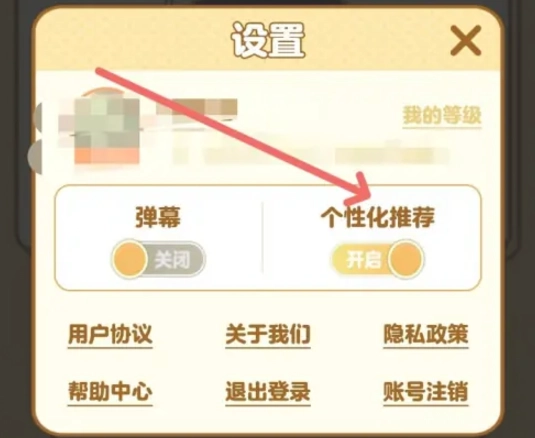Viewport: 535px width, 438px height.
Task: Click the blurred username beside avatar
Action: (197, 108)
